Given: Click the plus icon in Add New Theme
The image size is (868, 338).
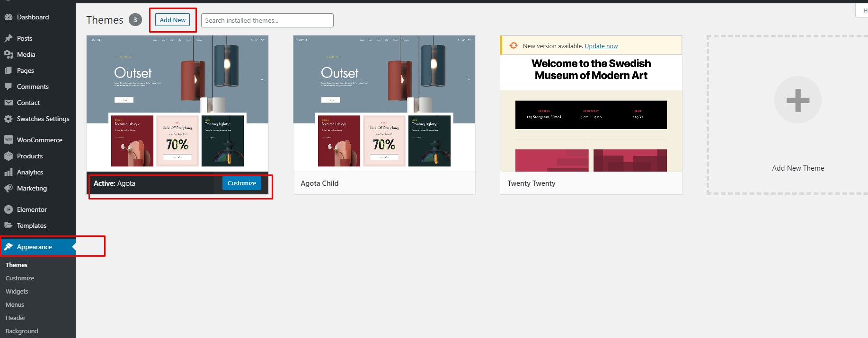Looking at the screenshot, I should 798,100.
